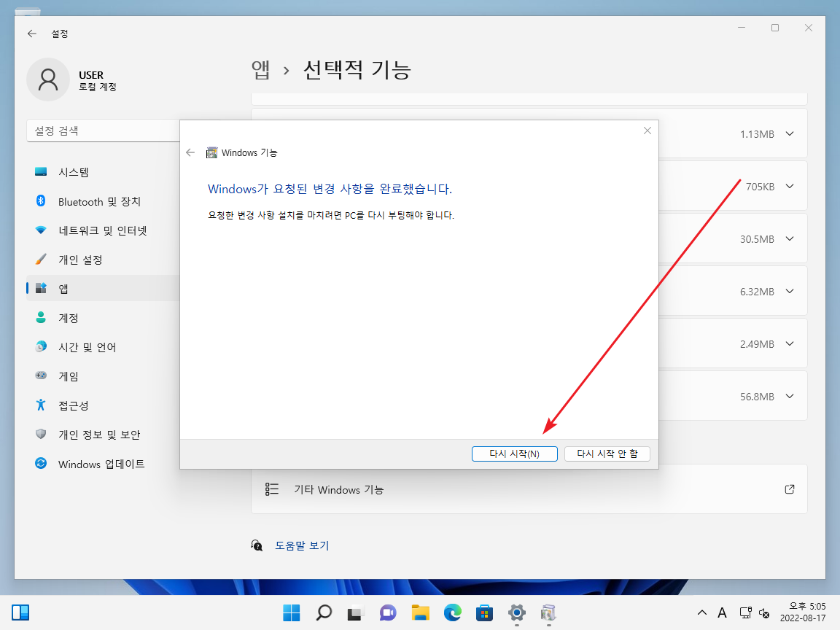Click the 개인 설정 paintbrush icon

(x=41, y=260)
